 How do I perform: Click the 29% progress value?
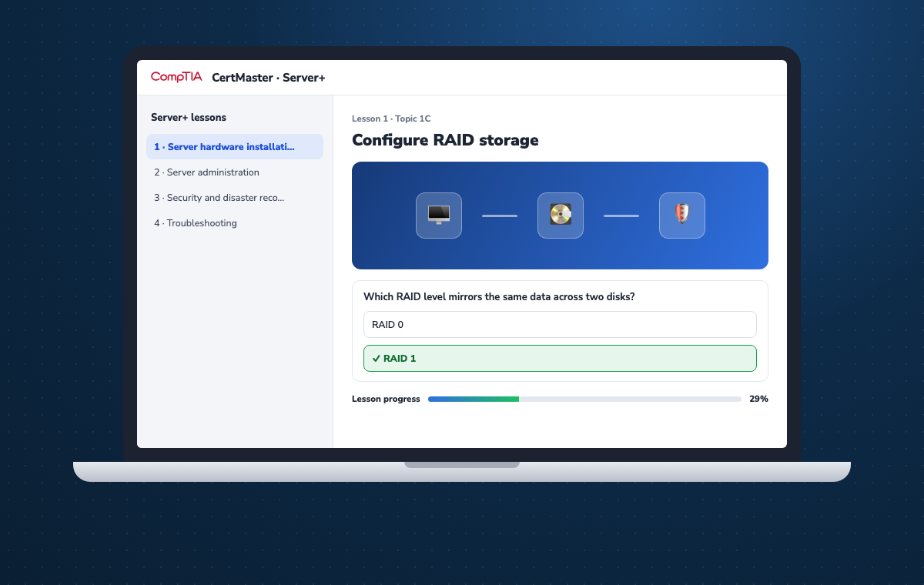[758, 399]
